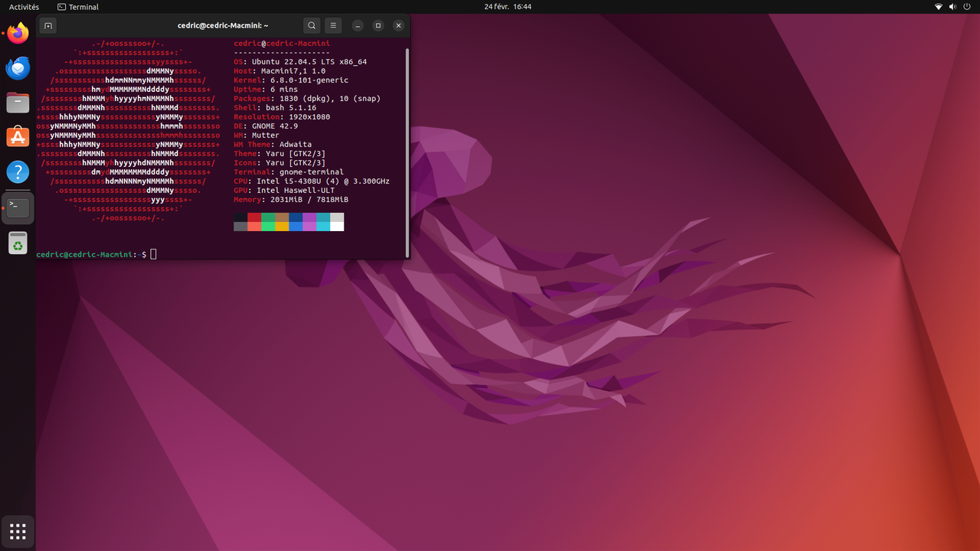Click the OS line Ubuntu 22.04.5 LTS
The height and width of the screenshot is (551, 980).
coord(300,62)
